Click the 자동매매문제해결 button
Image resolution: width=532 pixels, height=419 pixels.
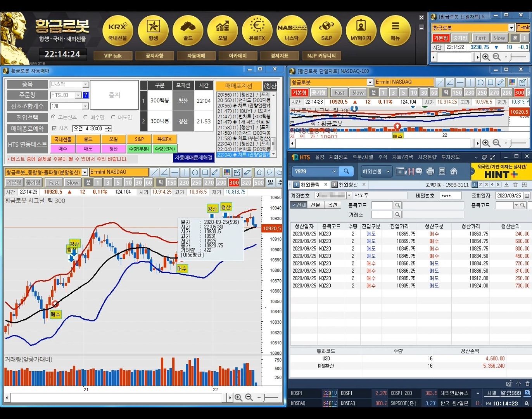[x=193, y=158]
